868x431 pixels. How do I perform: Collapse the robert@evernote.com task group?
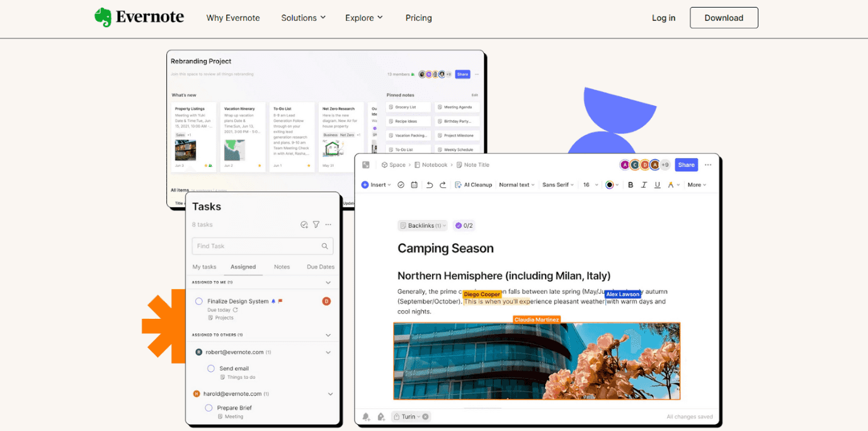328,352
